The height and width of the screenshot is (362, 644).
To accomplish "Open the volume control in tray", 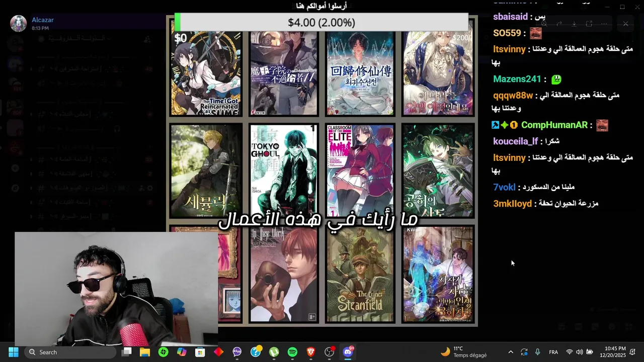I will point(580,352).
